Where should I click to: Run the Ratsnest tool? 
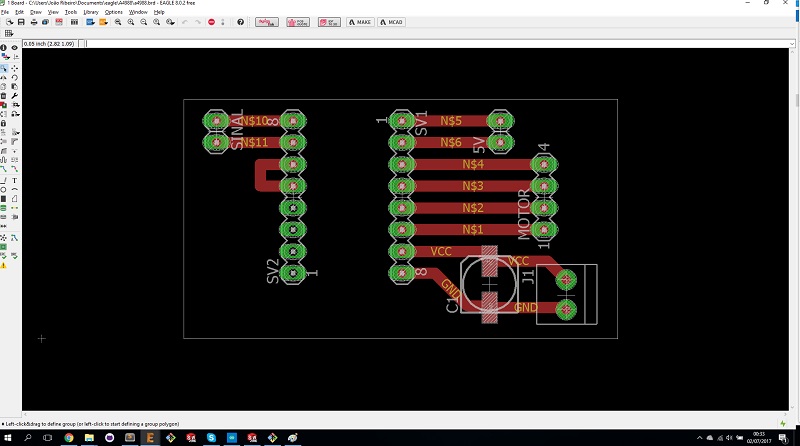tap(4, 237)
